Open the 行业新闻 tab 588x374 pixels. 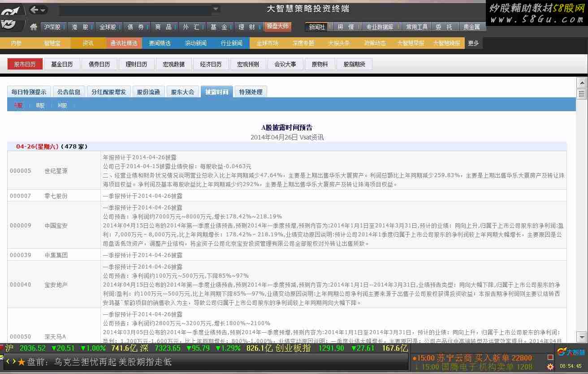(232, 43)
